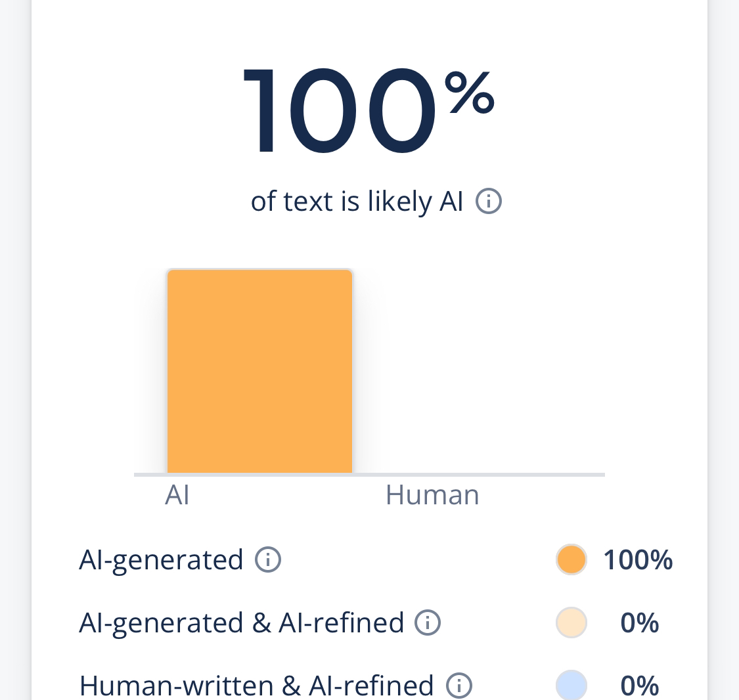The image size is (739, 700).
Task: Click the "Human" axis label in chart
Action: 432,495
